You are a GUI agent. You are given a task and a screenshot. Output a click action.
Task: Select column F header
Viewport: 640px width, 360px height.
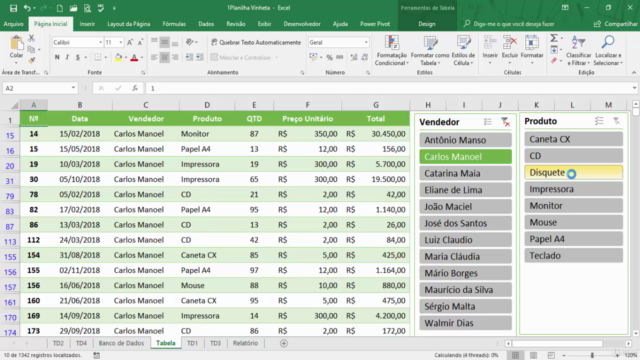pos(307,105)
